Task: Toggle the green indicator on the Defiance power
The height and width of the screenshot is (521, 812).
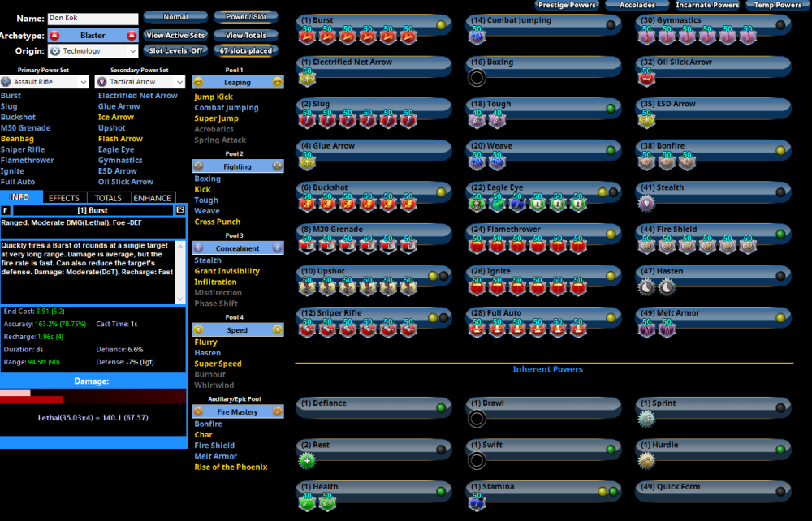Action: coord(441,407)
